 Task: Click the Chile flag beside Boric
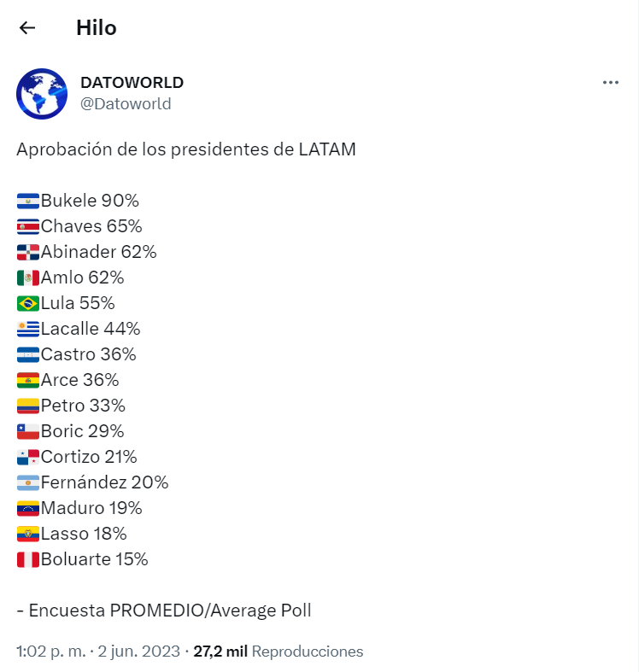pyautogui.click(x=28, y=431)
